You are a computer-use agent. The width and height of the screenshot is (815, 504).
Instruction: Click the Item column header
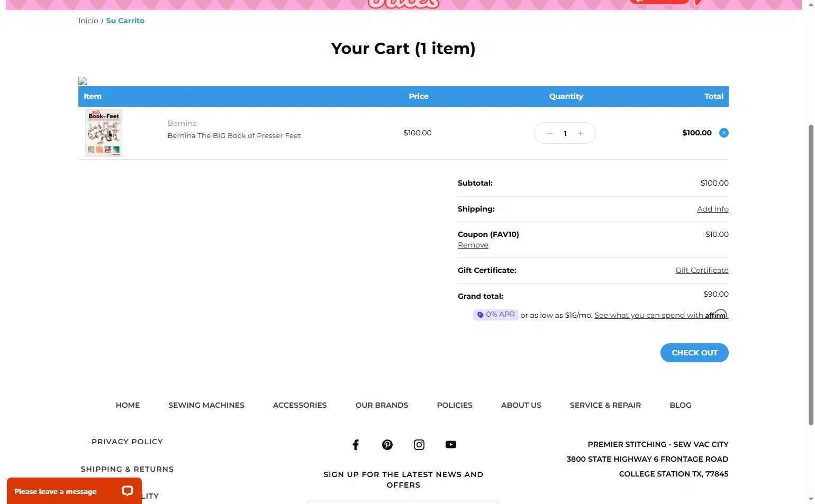[x=93, y=96]
